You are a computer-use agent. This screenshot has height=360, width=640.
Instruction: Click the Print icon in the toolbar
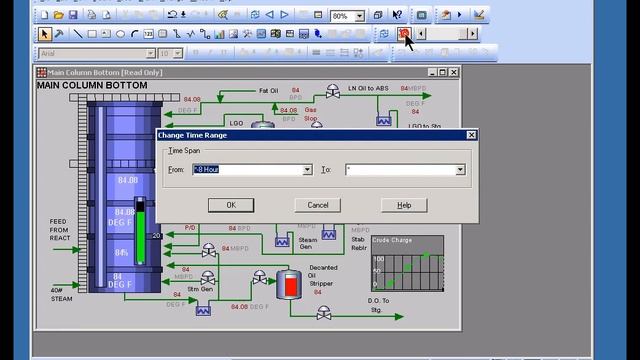click(91, 16)
